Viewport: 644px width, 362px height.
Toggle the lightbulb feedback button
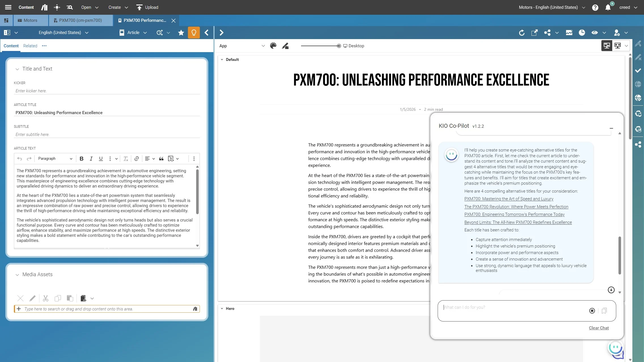pos(194,33)
